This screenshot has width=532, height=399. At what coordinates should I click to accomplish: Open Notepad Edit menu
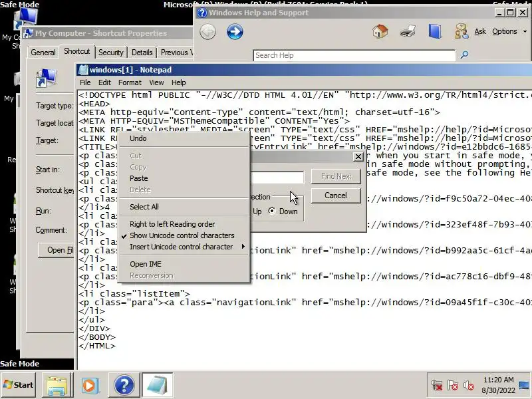(104, 82)
